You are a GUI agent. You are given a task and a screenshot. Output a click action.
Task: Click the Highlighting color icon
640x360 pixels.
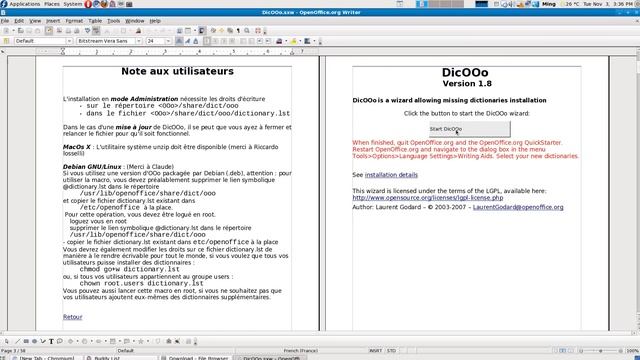pos(293,41)
